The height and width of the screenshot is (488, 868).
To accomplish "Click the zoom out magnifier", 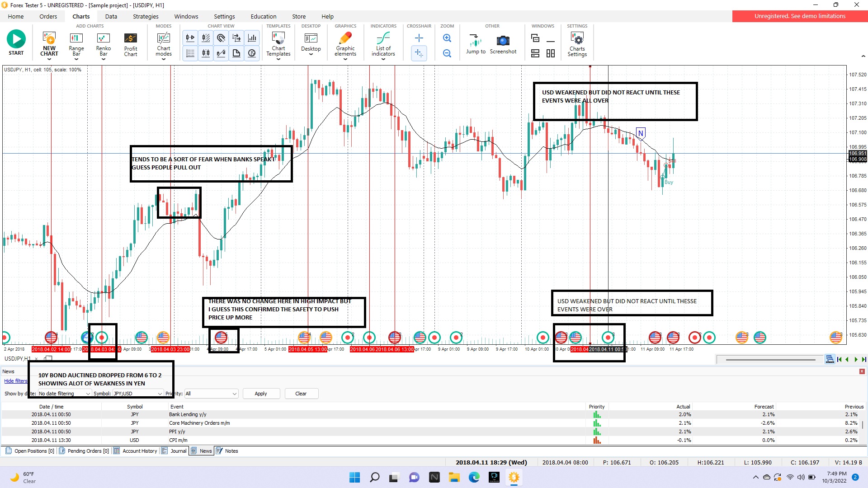I will pos(447,53).
